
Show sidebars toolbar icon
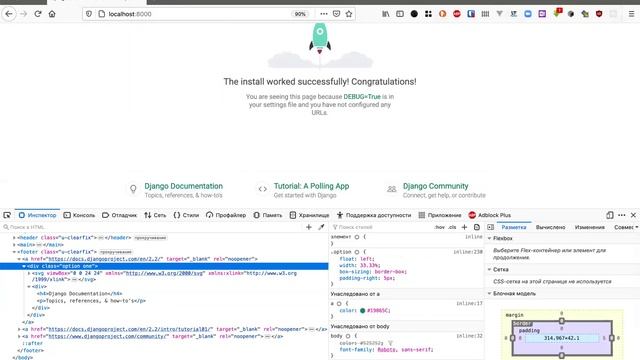coord(400,14)
